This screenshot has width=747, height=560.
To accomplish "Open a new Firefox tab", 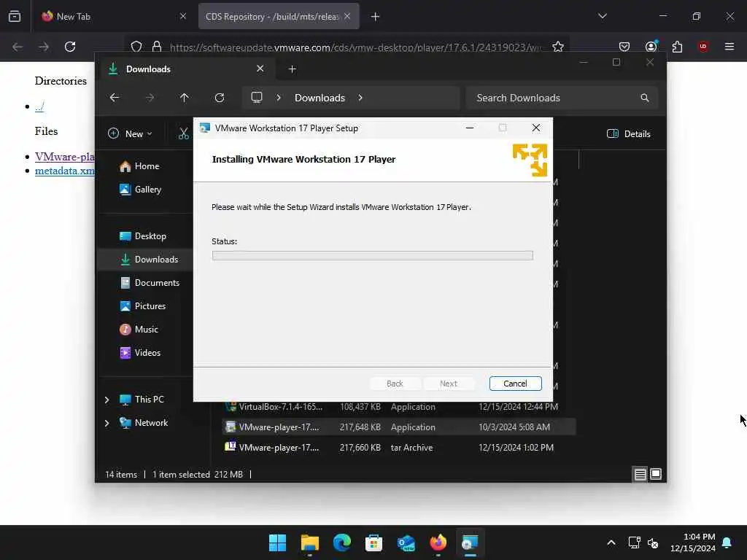I will click(375, 17).
